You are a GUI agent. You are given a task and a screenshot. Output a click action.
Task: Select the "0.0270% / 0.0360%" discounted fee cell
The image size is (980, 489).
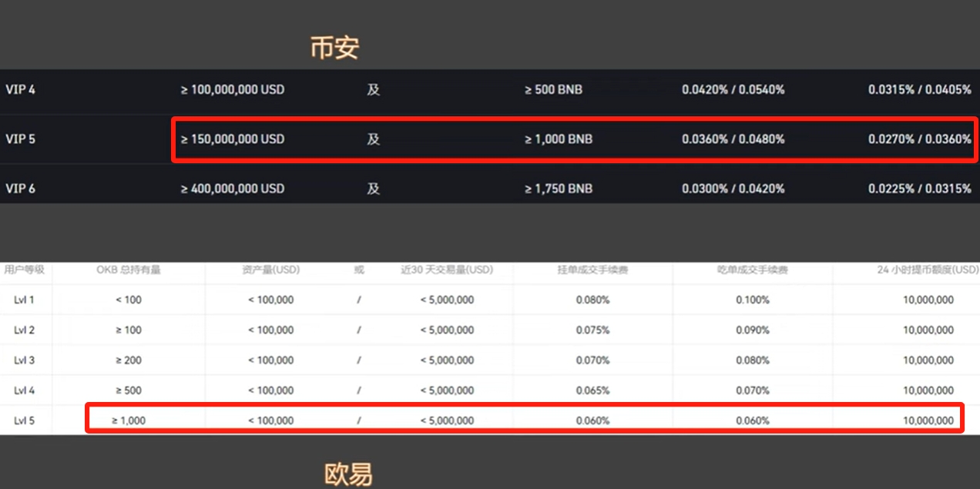(920, 139)
